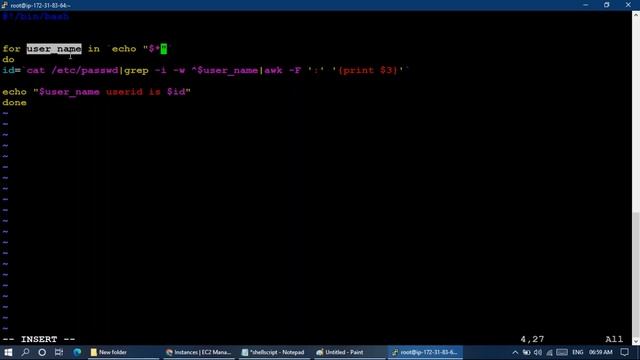Select the root PuTTY taskbar window
Image resolution: width=640 pixels, height=360 pixels.
pos(424,352)
